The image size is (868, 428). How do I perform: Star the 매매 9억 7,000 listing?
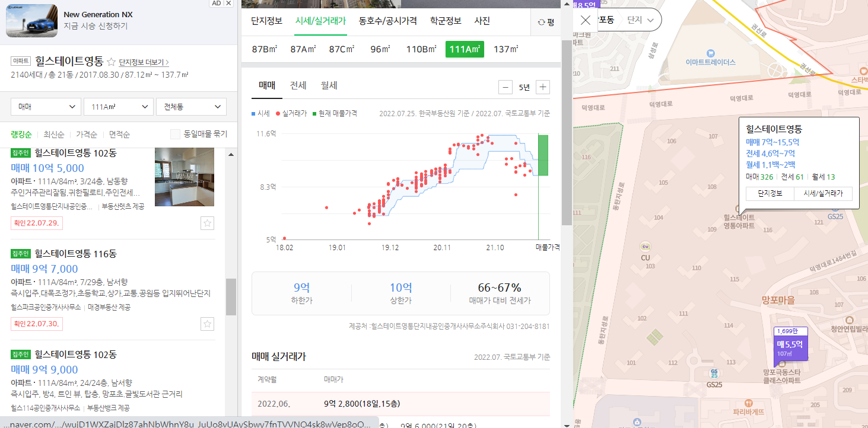point(207,324)
